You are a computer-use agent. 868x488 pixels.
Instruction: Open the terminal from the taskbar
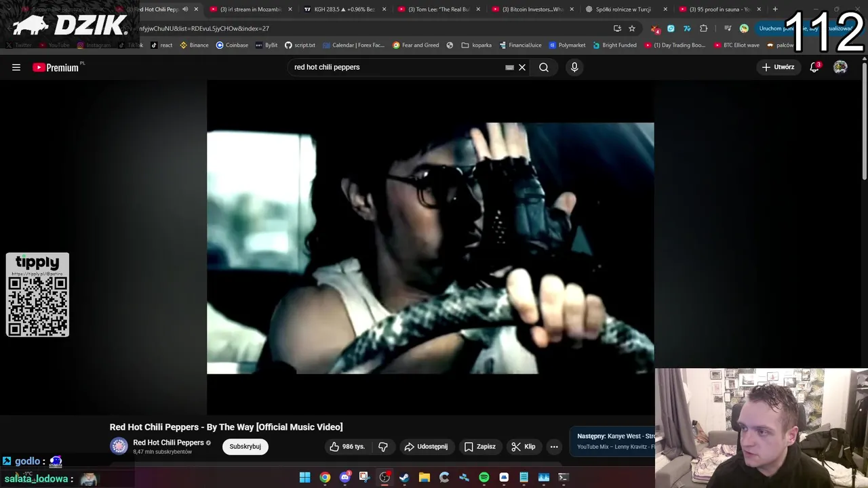click(563, 477)
